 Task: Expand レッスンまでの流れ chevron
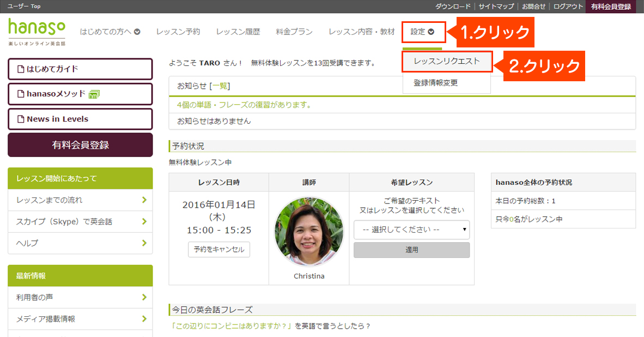point(144,200)
